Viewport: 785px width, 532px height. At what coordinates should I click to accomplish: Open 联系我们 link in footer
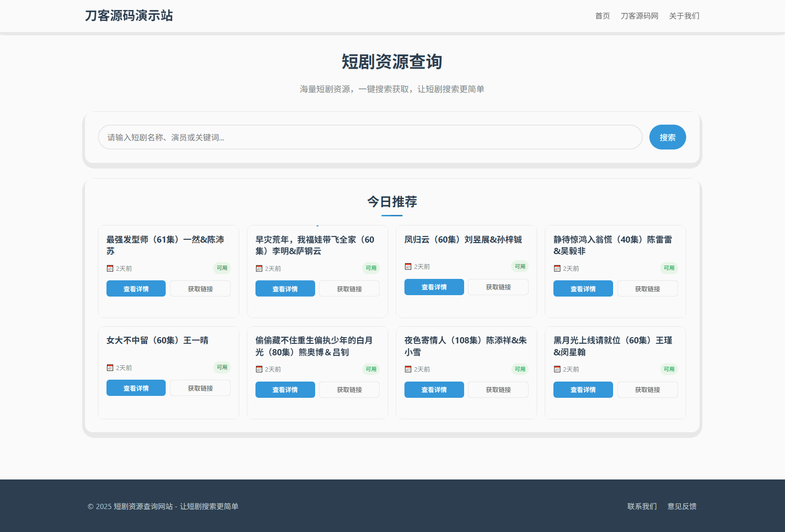642,506
